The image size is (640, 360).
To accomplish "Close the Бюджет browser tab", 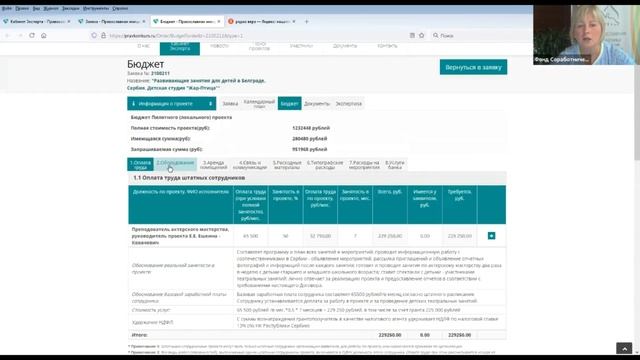I will [219, 21].
